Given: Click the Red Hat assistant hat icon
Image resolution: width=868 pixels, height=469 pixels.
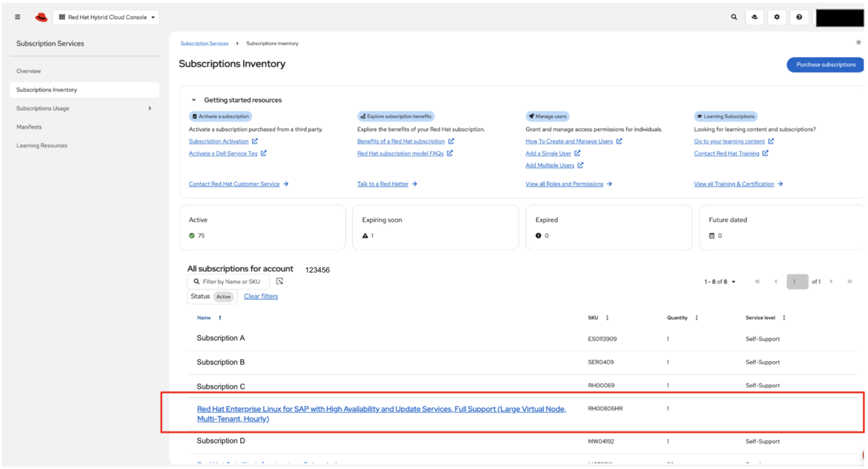Looking at the screenshot, I should tap(754, 17).
